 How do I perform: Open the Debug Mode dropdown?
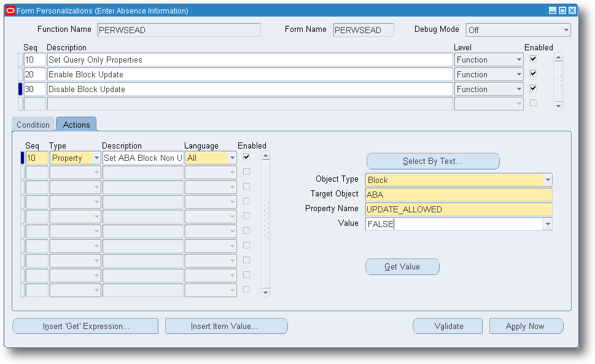(566, 30)
